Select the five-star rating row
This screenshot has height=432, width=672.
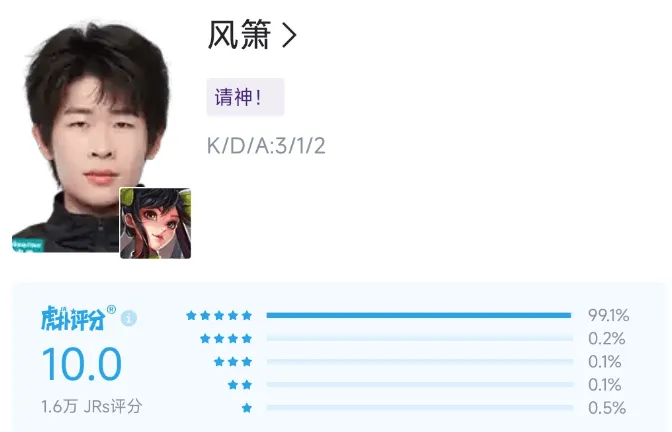(407, 315)
